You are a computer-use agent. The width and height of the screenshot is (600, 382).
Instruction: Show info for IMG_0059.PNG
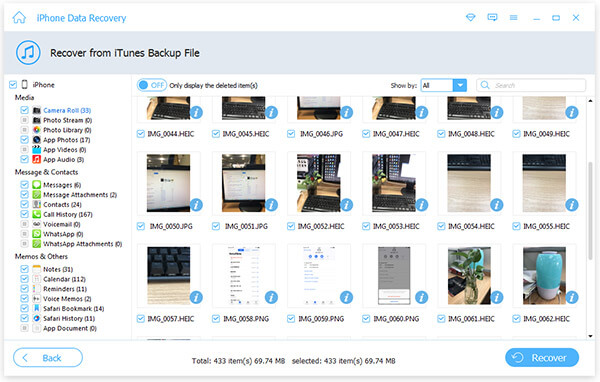346,297
